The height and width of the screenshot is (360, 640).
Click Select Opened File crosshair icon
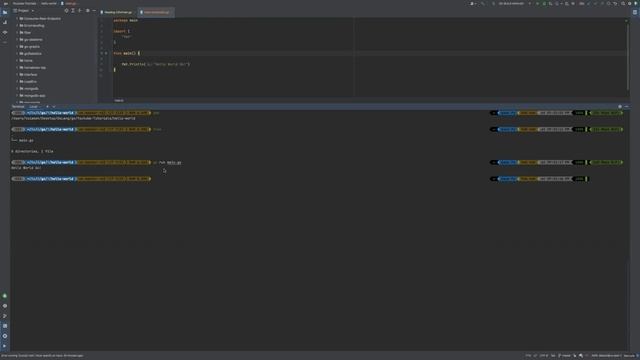tap(66, 11)
